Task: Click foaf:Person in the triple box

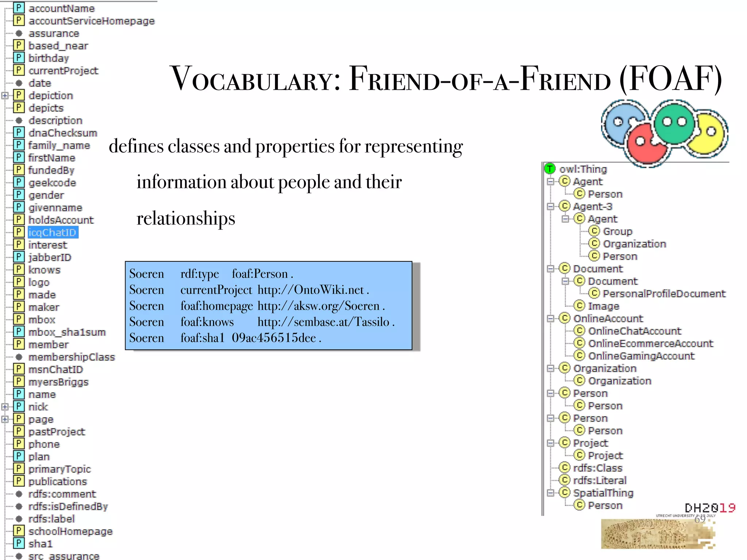Action: [x=260, y=274]
